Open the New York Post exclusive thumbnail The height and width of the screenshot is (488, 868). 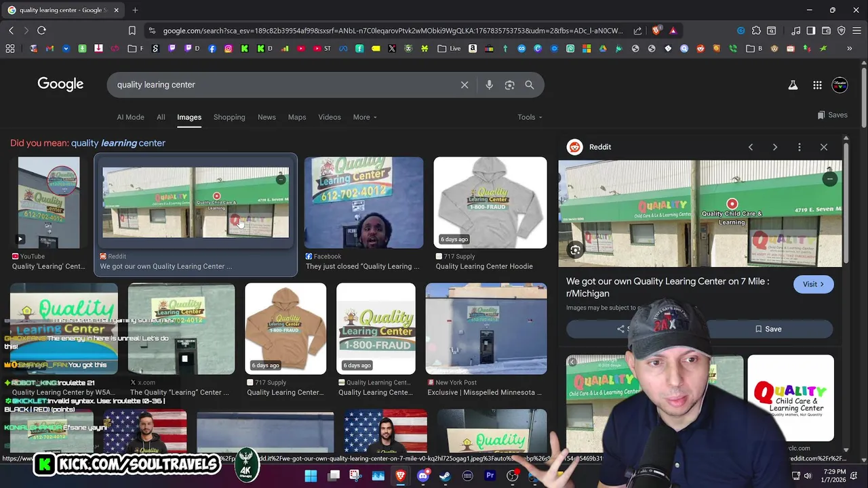(x=486, y=329)
